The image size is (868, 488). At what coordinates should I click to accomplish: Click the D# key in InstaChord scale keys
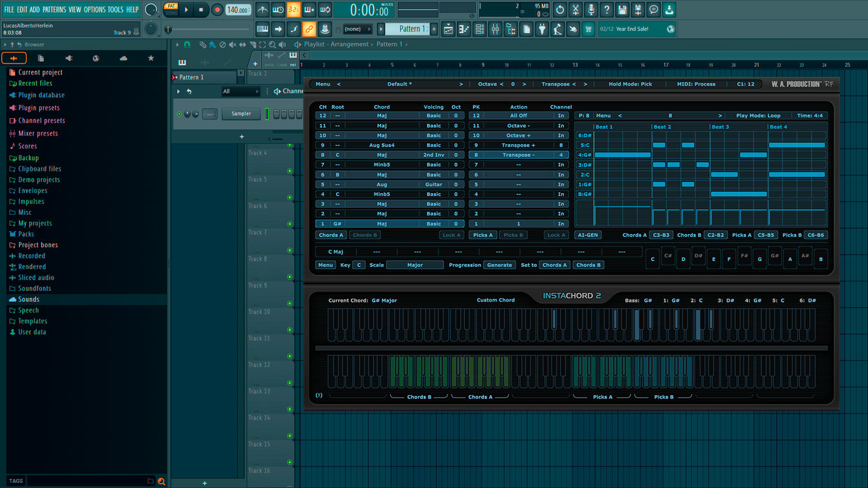698,255
